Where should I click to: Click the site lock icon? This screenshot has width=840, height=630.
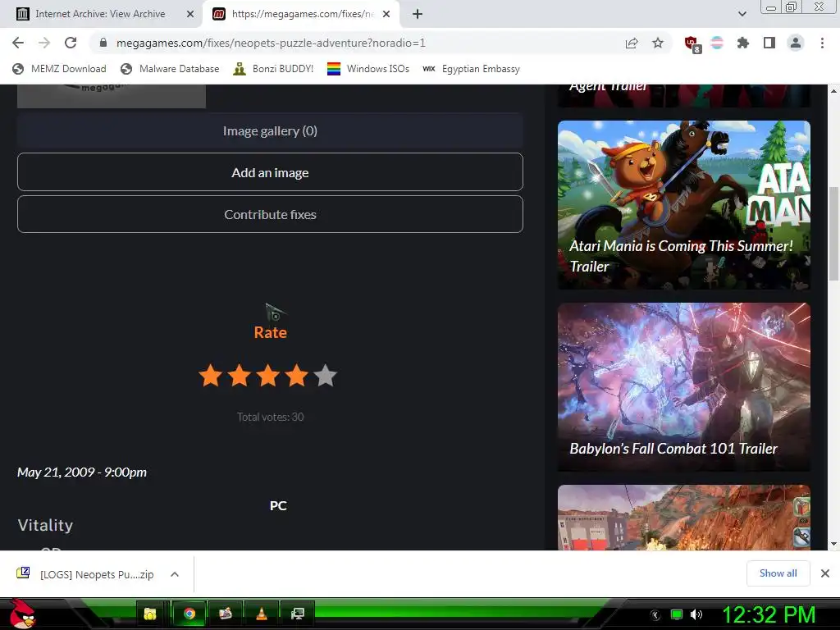coord(103,43)
